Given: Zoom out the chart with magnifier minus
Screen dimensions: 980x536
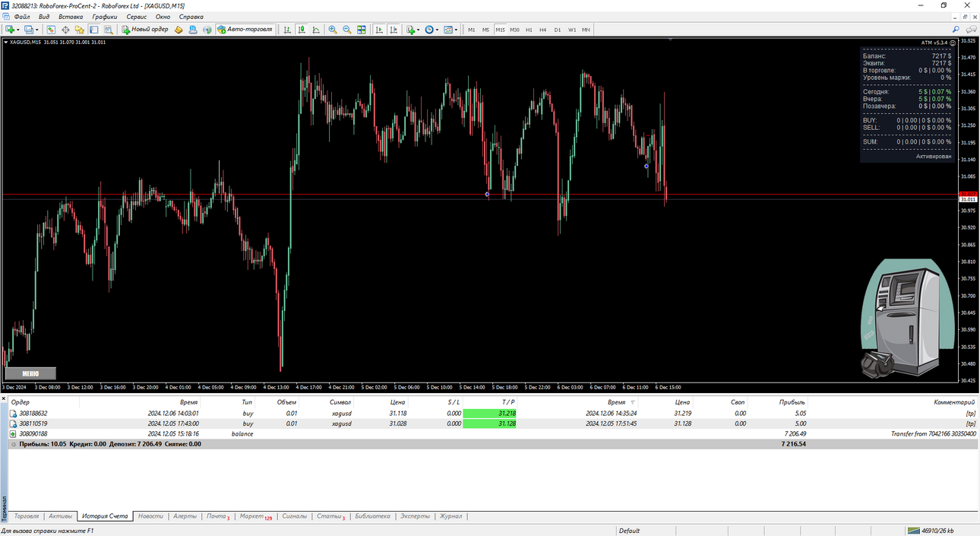Looking at the screenshot, I should (347, 30).
